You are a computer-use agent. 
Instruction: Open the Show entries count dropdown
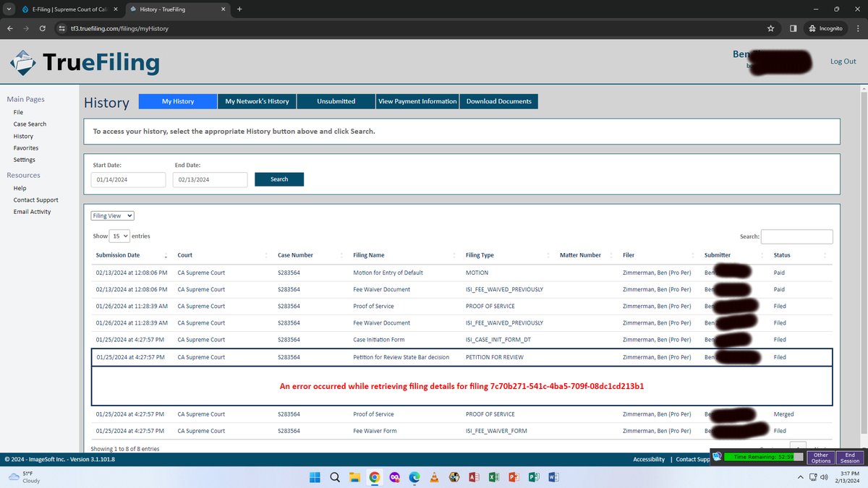click(x=119, y=236)
